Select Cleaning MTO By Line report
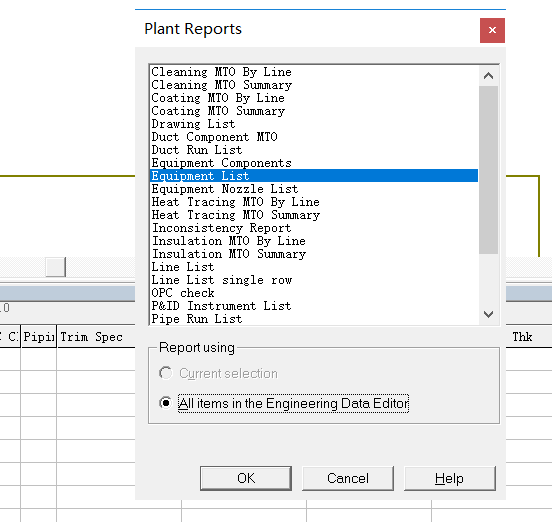552x522 pixels. [x=314, y=72]
